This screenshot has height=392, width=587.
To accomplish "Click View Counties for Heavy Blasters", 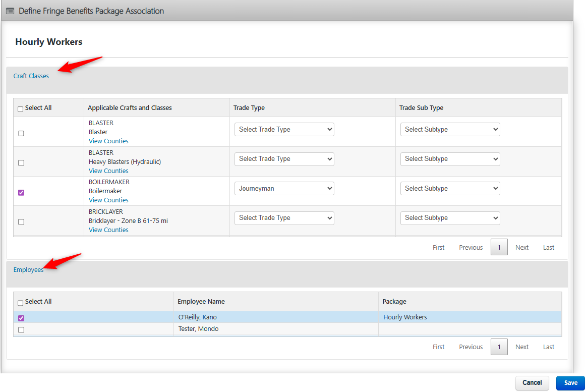I will click(x=108, y=171).
